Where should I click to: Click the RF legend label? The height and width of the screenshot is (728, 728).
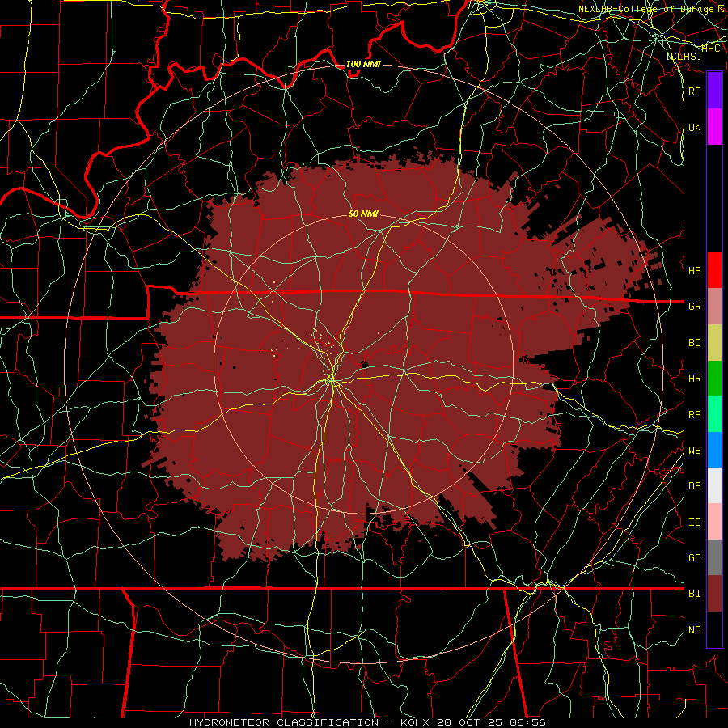[694, 91]
